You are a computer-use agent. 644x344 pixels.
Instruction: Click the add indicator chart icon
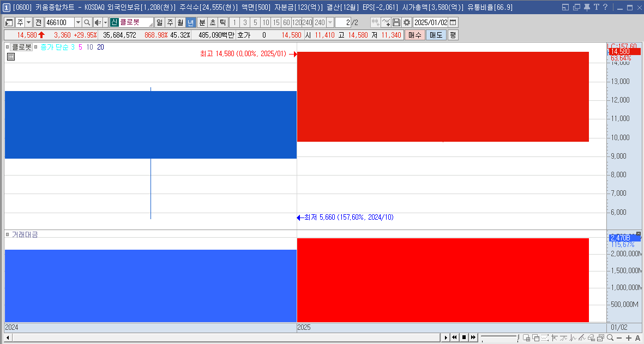coord(386,22)
